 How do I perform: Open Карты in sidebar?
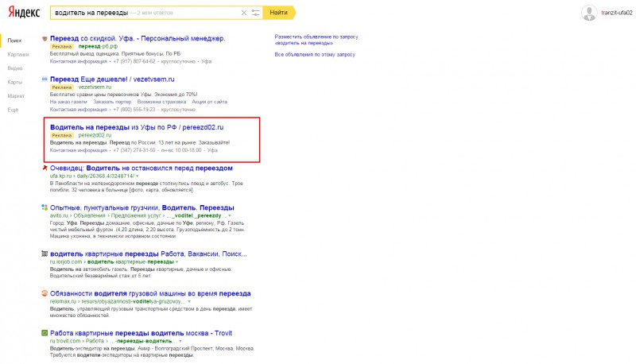(x=14, y=82)
